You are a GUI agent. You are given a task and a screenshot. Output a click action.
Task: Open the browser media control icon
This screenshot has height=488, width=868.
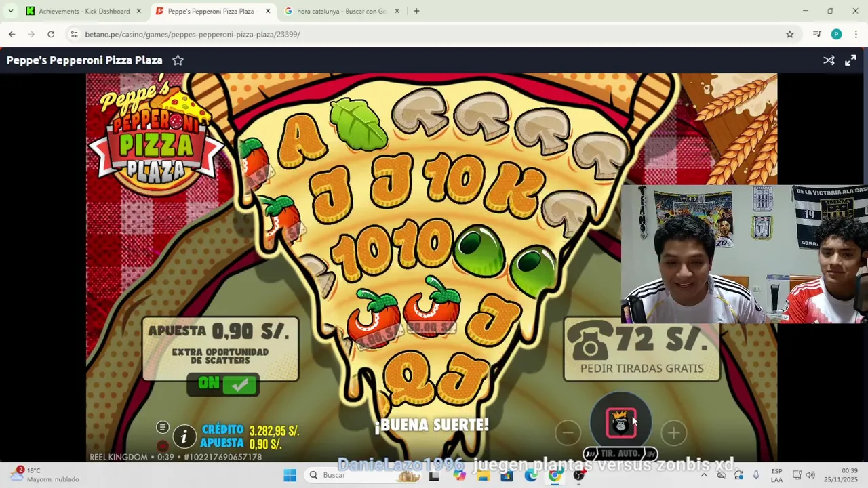click(817, 34)
